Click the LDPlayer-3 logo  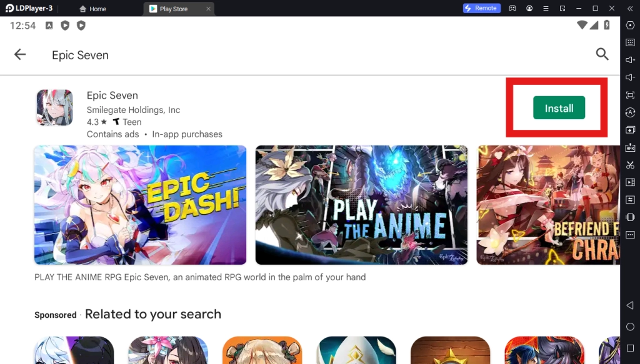(x=29, y=8)
